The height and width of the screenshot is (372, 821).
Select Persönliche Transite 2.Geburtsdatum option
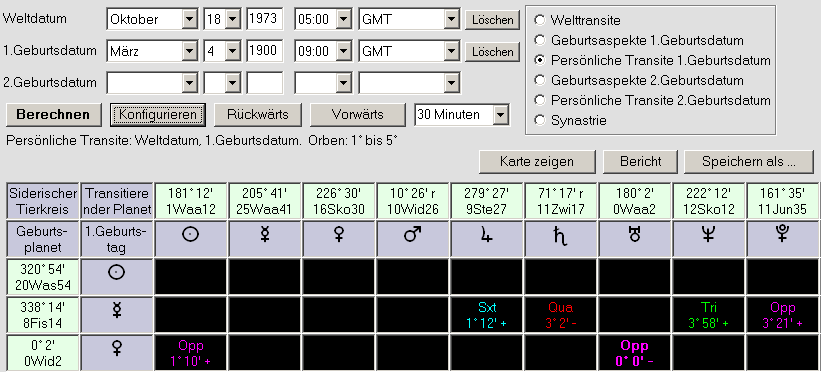539,100
